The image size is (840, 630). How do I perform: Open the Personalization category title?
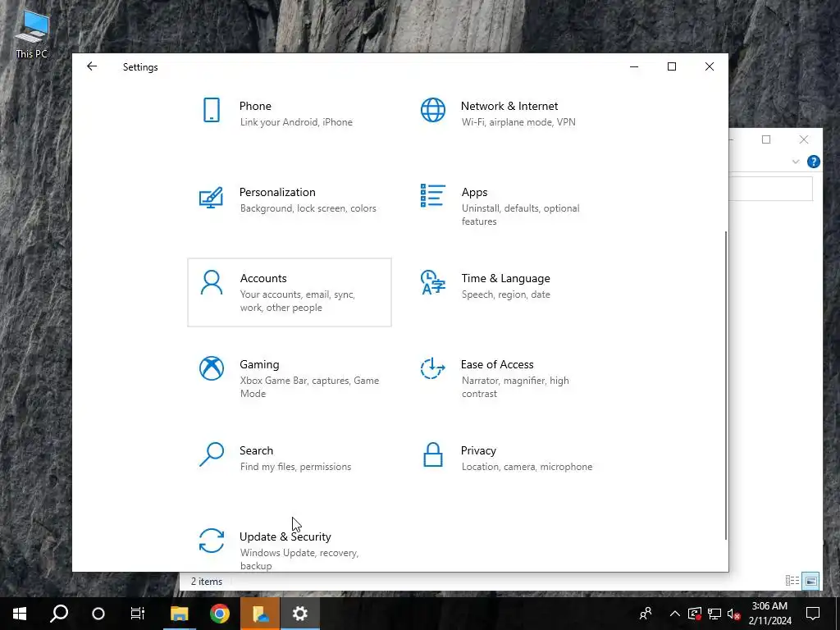pos(277,192)
